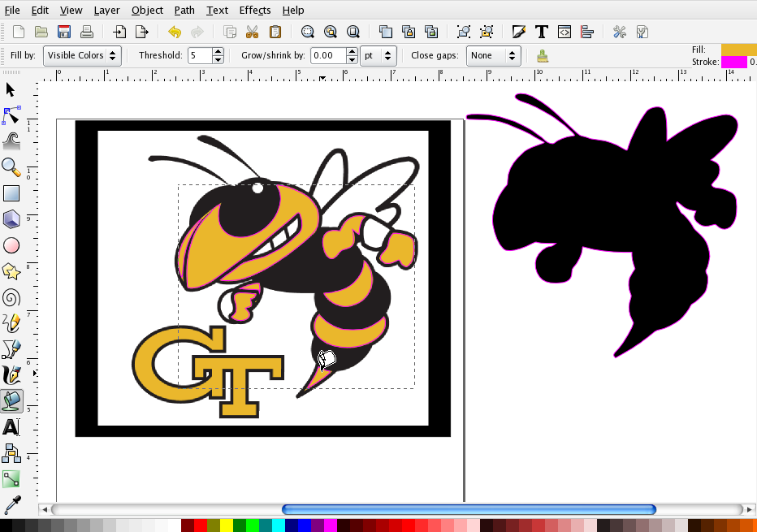This screenshot has width=757, height=532.
Task: Select the Tweak tool
Action: (11, 141)
